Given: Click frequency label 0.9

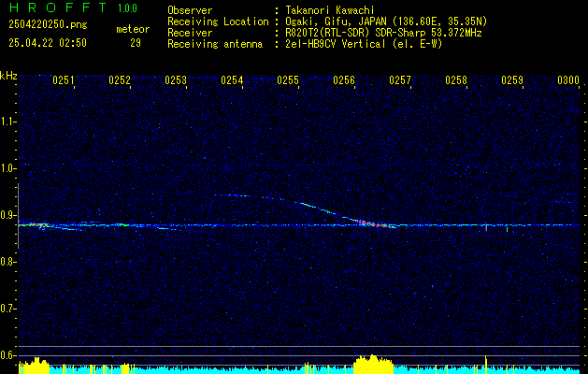Looking at the screenshot, I should click(7, 215).
